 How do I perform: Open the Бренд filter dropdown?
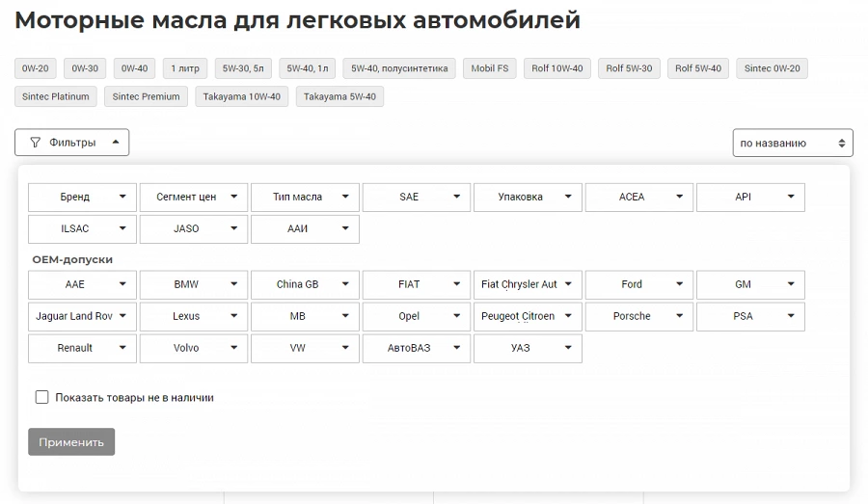tap(83, 197)
